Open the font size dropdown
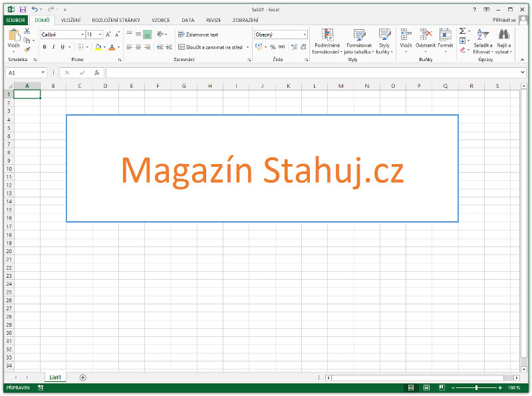Screen dimensions: 532x396 tap(100, 35)
